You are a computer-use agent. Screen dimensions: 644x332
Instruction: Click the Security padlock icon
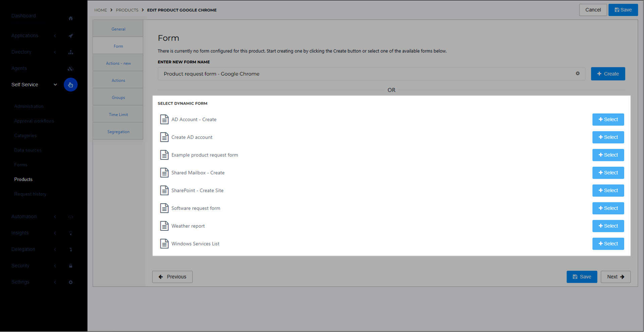[x=70, y=266]
